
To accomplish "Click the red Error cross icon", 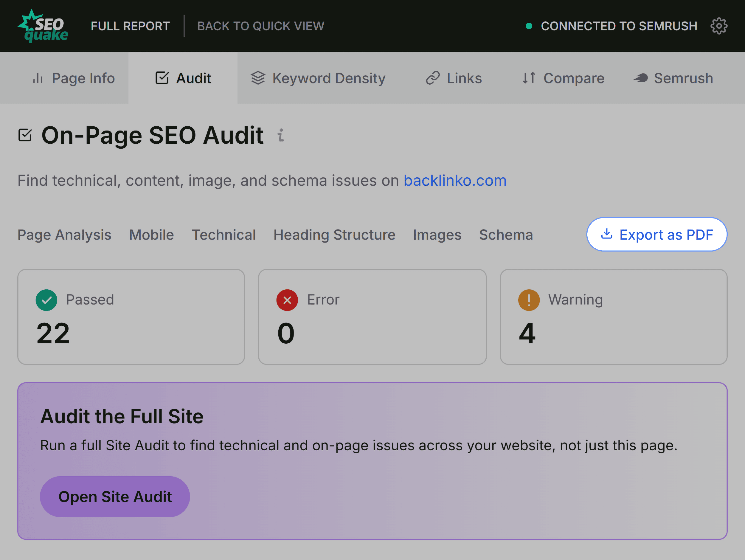I will click(287, 300).
